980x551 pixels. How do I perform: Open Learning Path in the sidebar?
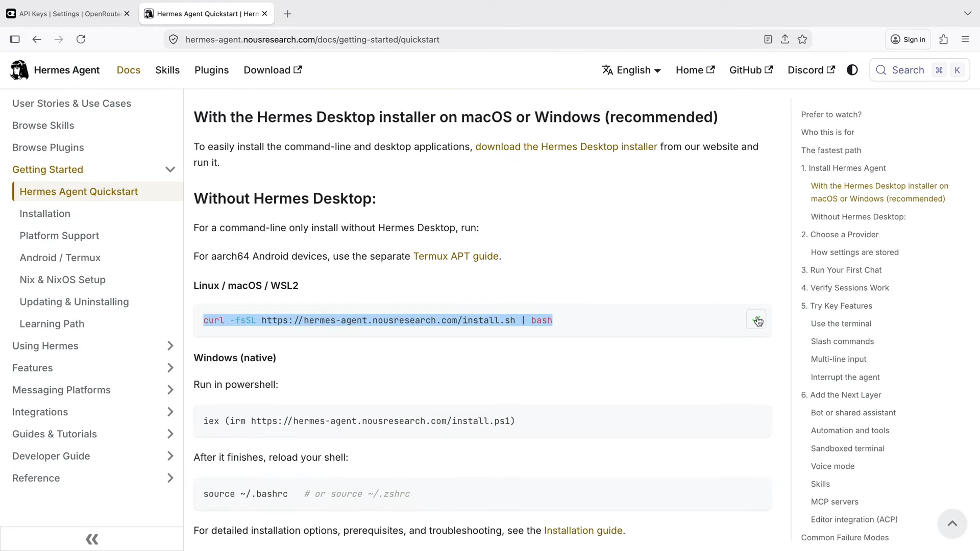click(52, 324)
